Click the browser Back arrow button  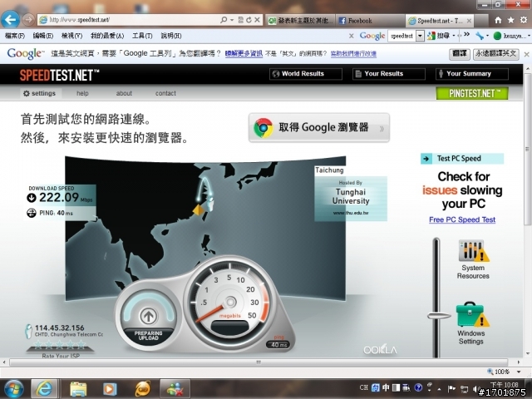tap(10, 20)
